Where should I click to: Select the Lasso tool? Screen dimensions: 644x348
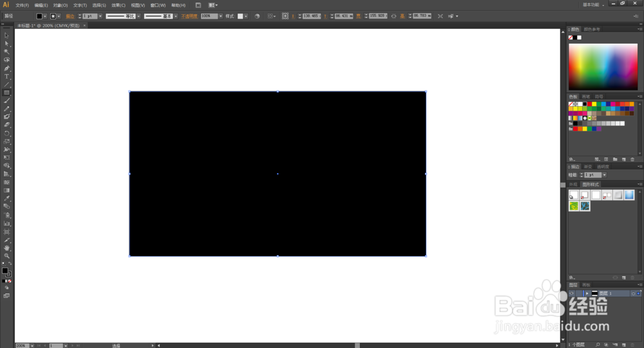[6, 60]
